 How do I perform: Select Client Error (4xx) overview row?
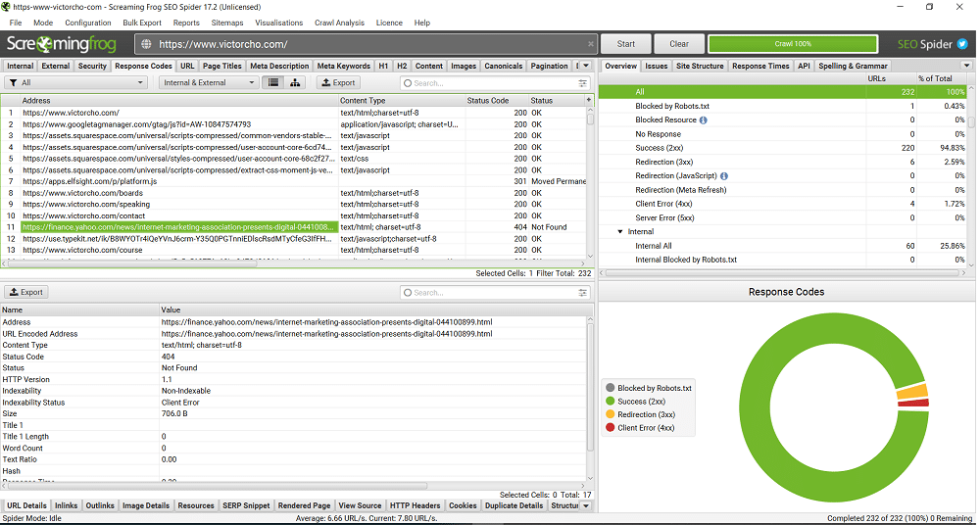click(782, 204)
